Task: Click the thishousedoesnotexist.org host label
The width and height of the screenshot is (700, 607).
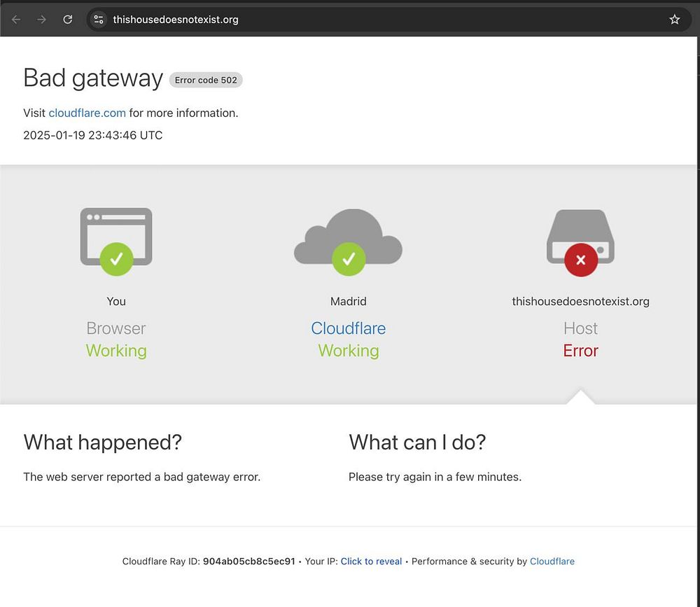Action: tap(580, 302)
